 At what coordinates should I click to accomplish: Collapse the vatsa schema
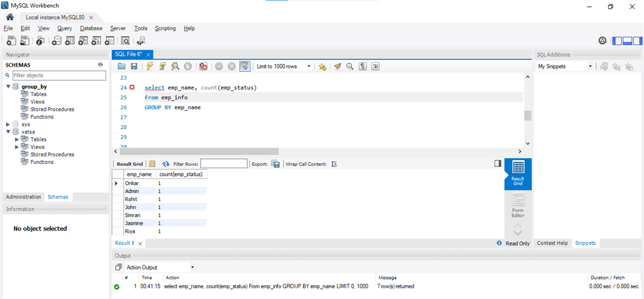click(8, 132)
